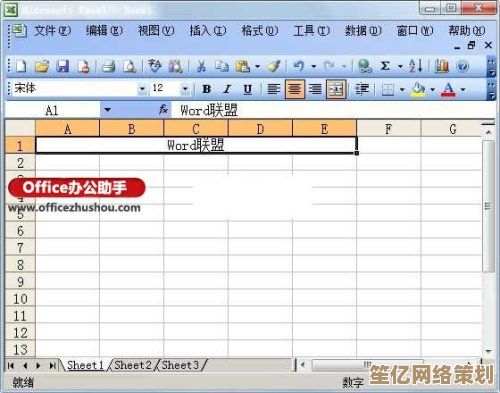Apply font color red A icon
Screen dimensions: 500x393
448,89
